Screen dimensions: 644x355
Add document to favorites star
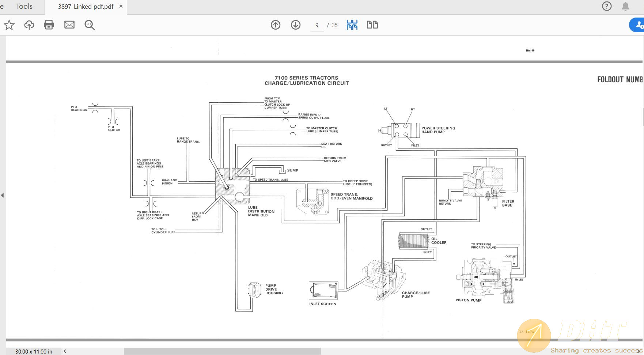[9, 25]
